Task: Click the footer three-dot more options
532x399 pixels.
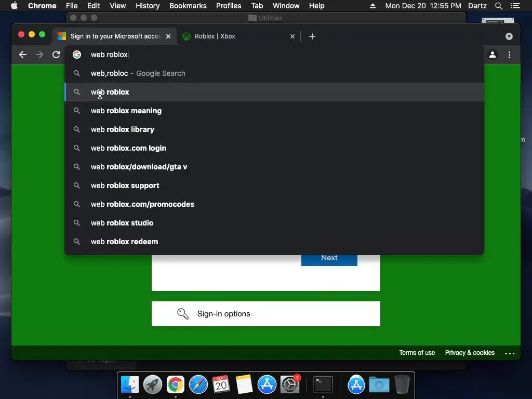Action: (510, 353)
